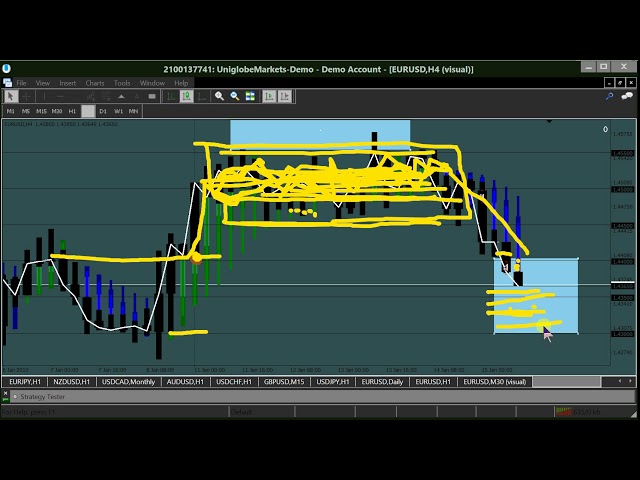This screenshot has width=640, height=480.
Task: Click the zoom in magnifier icon
Action: pyautogui.click(x=219, y=97)
